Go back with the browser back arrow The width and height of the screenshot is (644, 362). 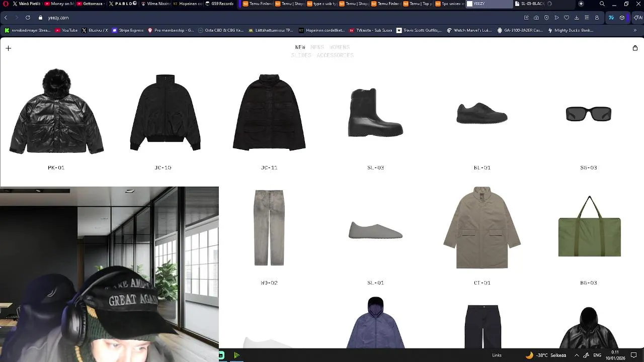tap(6, 18)
